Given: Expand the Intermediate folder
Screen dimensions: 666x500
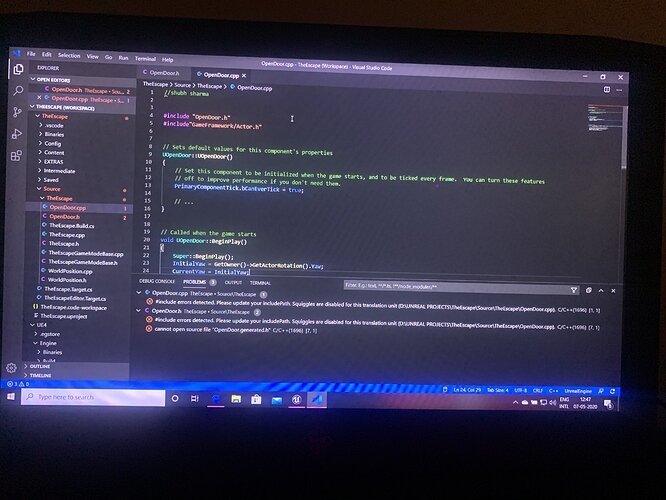Looking at the screenshot, I should point(59,171).
